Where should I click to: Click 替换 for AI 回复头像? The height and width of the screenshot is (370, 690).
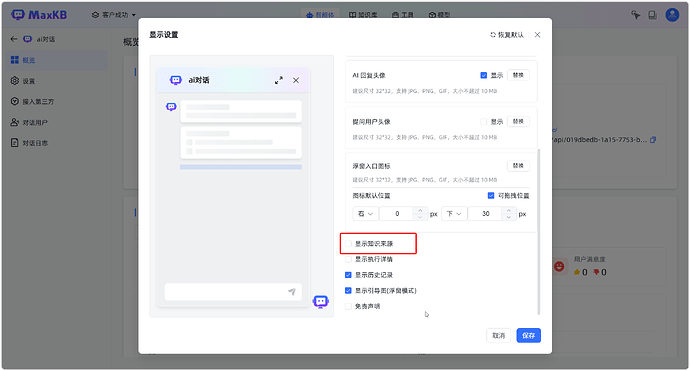pos(518,75)
